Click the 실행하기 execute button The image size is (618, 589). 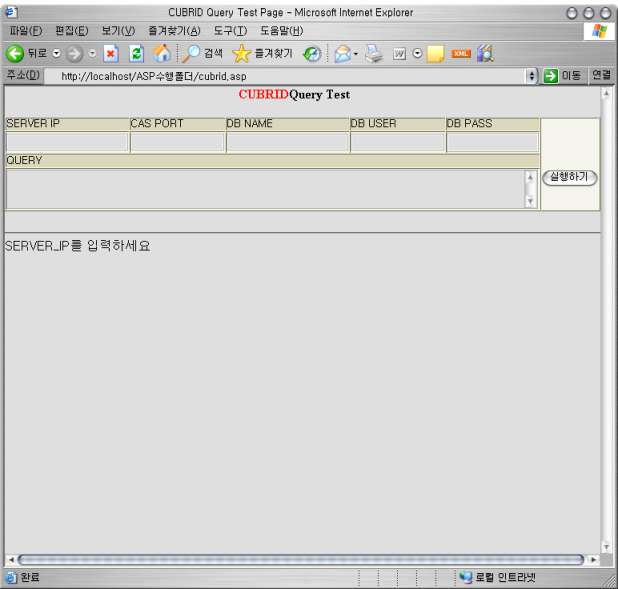pyautogui.click(x=570, y=177)
